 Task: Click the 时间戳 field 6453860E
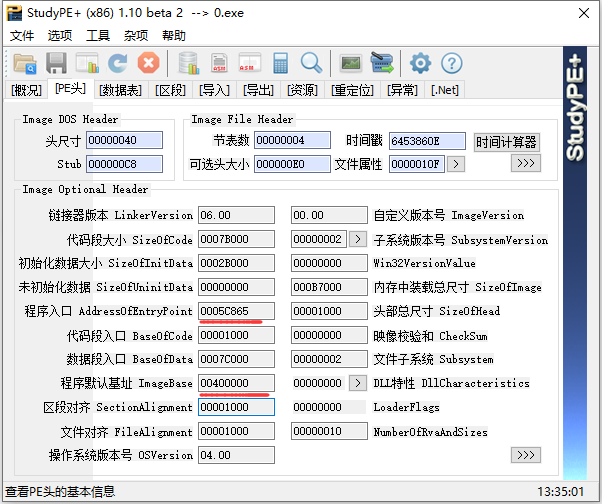tap(427, 141)
